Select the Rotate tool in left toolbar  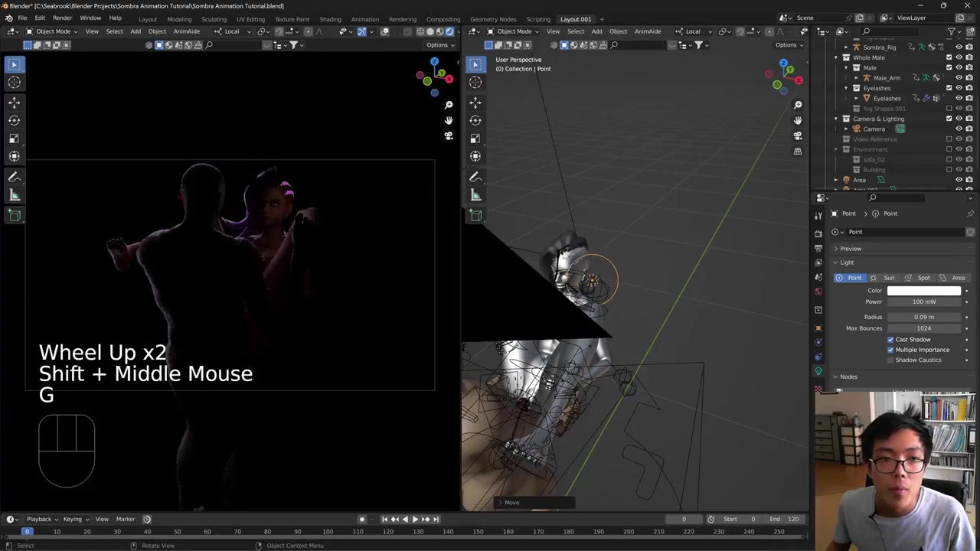(x=15, y=120)
